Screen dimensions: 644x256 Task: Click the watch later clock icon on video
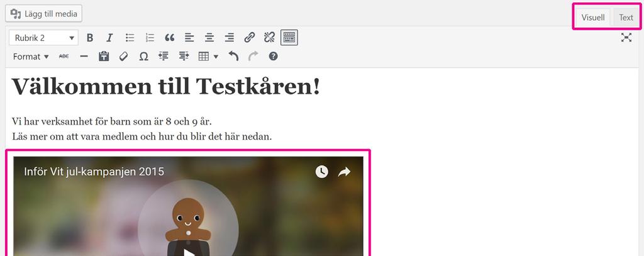pos(321,172)
